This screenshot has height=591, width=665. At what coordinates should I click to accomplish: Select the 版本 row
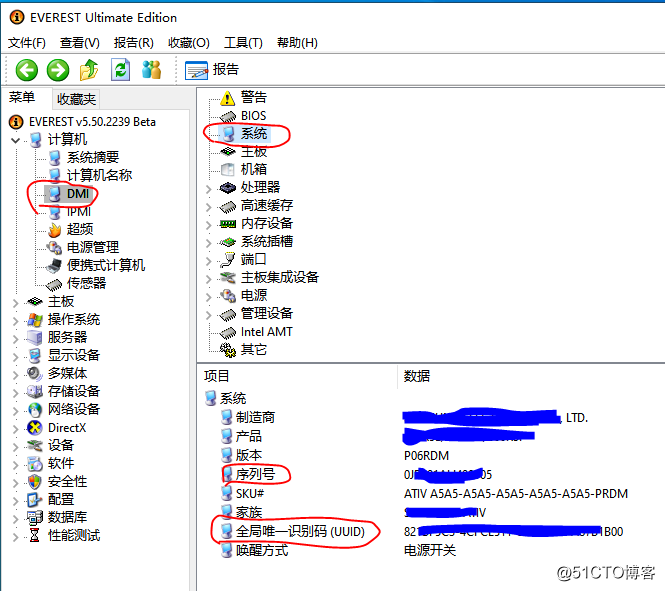[249, 455]
